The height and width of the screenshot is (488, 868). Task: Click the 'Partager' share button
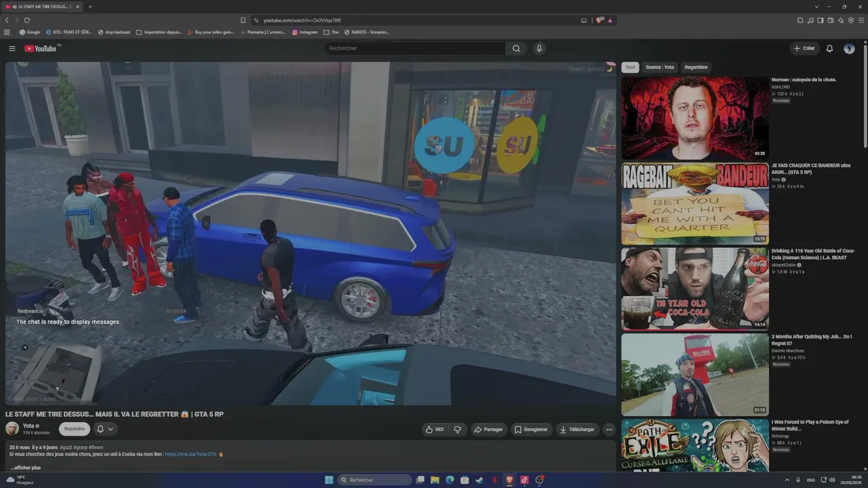click(x=488, y=429)
